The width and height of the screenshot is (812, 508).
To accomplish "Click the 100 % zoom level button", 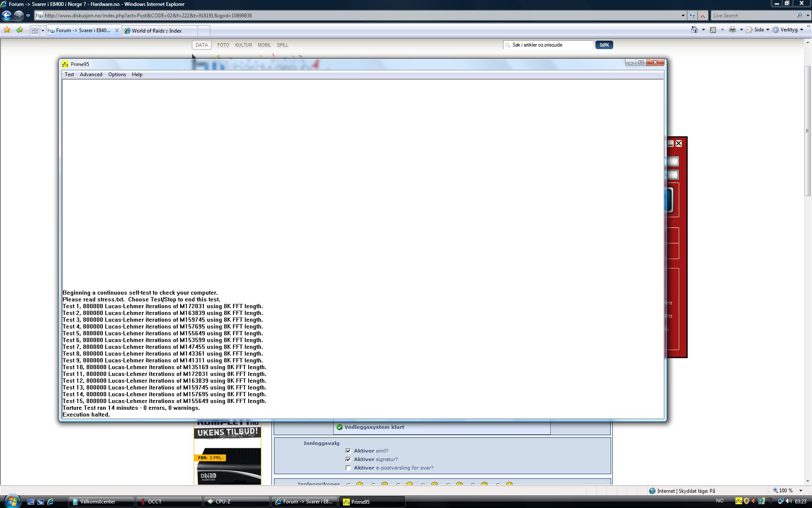I will point(783,491).
